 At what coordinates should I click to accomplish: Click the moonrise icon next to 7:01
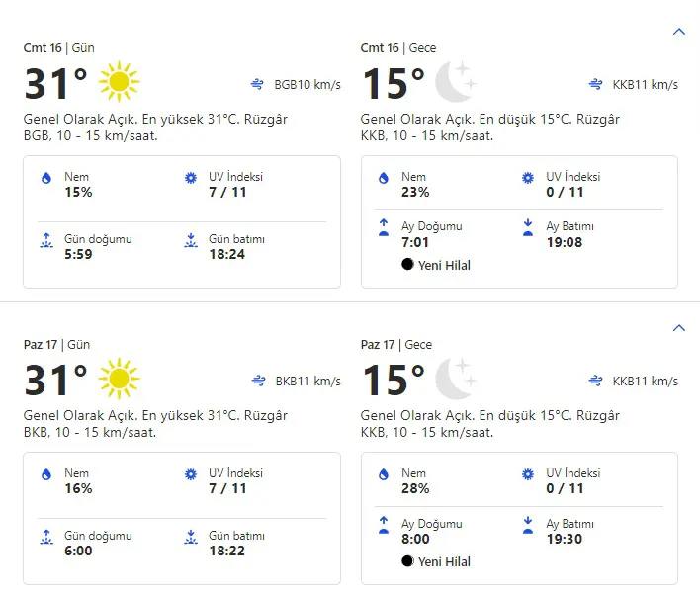[383, 227]
